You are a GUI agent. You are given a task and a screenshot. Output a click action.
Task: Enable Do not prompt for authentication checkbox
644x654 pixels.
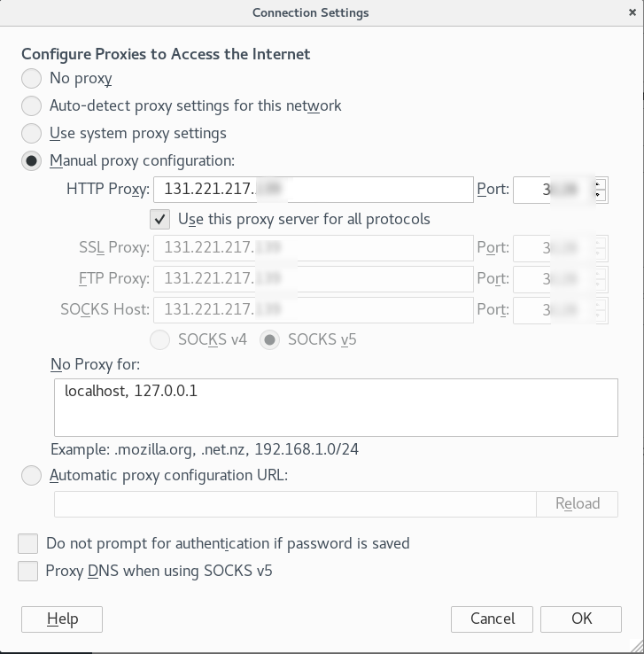pyautogui.click(x=28, y=543)
